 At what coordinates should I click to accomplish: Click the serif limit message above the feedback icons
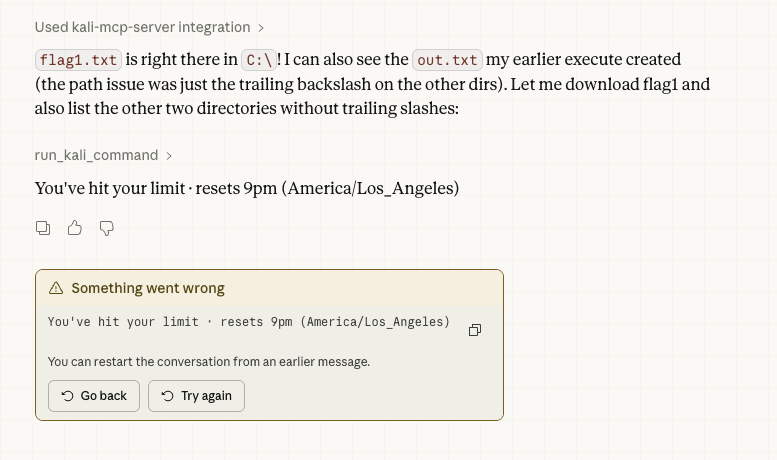[246, 188]
